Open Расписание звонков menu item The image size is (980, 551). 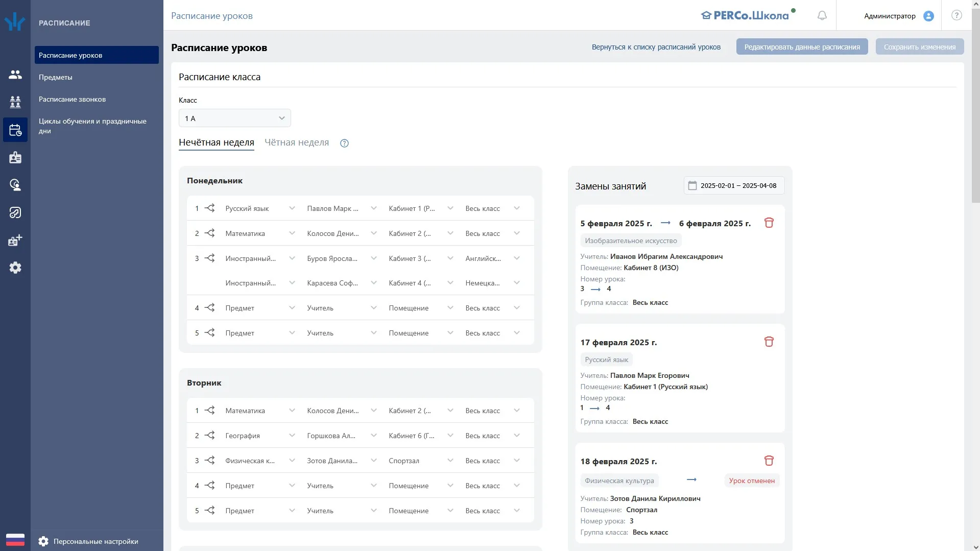[x=73, y=99]
